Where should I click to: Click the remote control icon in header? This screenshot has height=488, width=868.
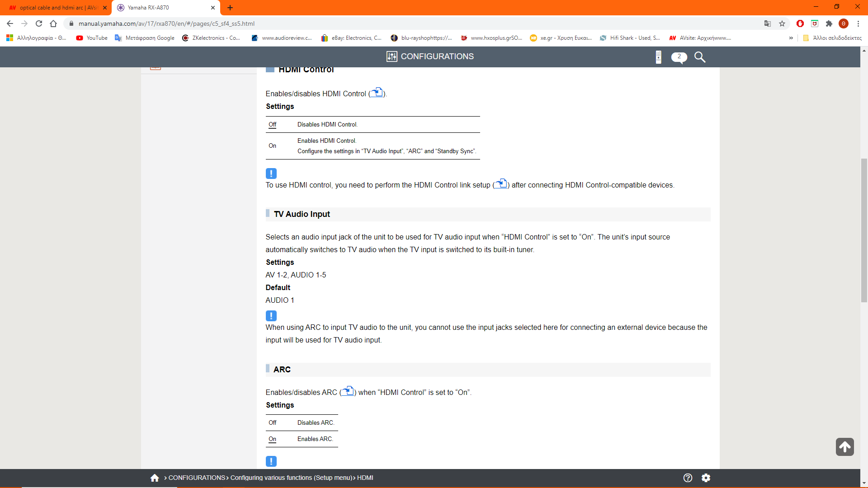[x=658, y=57]
